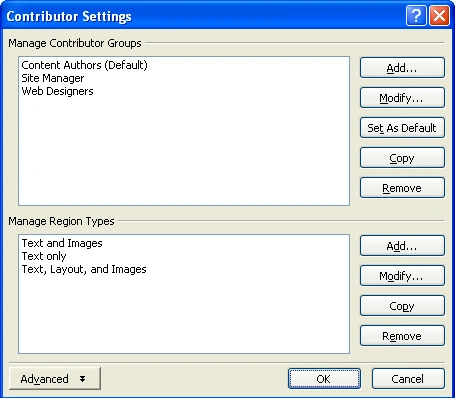Click the Set As Default button
The height and width of the screenshot is (398, 455).
pos(402,128)
